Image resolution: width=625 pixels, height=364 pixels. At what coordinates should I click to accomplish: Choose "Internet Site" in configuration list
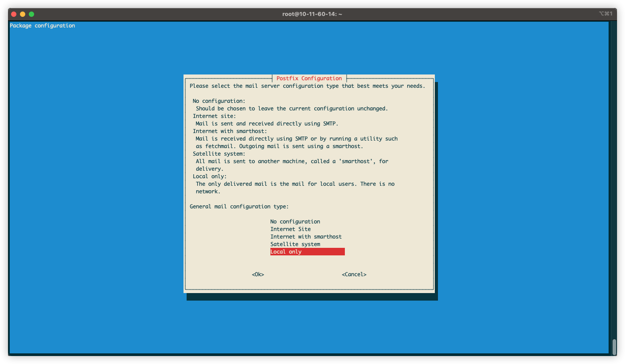tap(291, 229)
